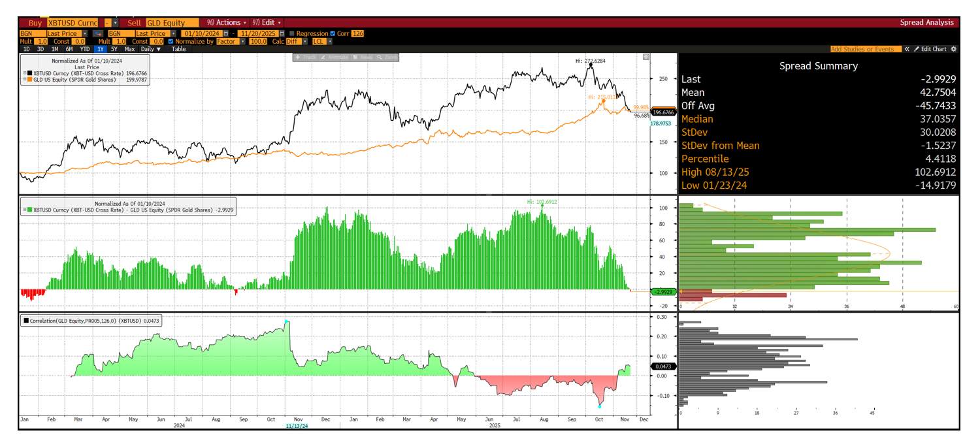Open the Table view
The width and height of the screenshot is (980, 439).
pos(178,49)
